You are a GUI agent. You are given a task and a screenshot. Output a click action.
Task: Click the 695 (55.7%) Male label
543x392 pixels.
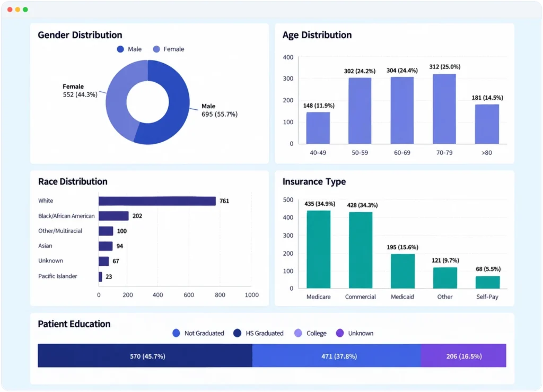[220, 114]
